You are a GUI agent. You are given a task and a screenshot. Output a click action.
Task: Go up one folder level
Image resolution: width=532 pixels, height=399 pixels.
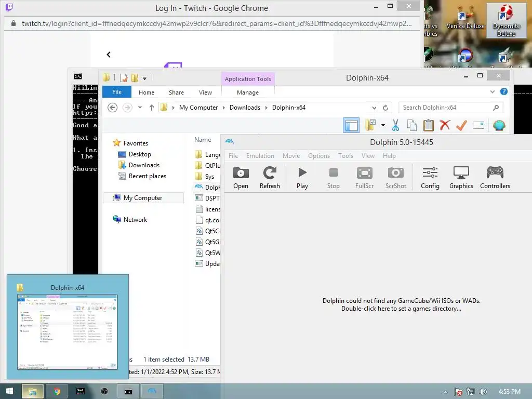click(151, 108)
